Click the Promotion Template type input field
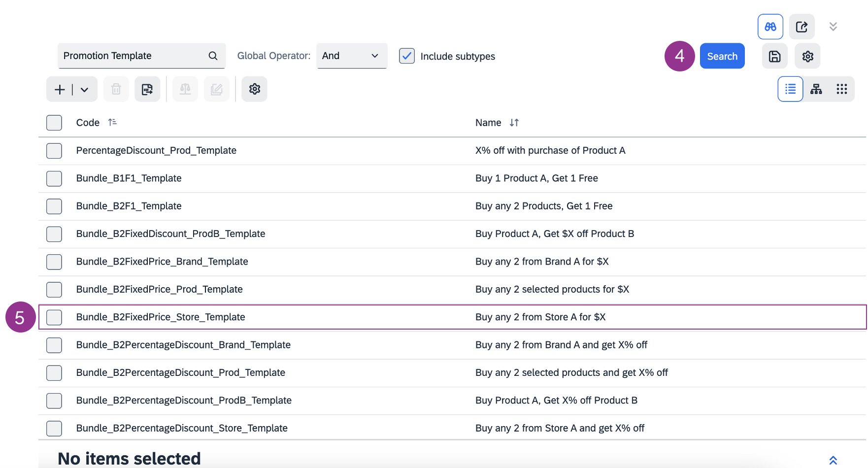 tap(133, 56)
